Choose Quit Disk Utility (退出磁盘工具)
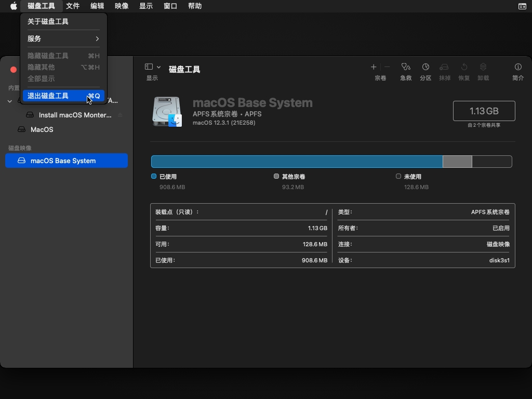This screenshot has height=399, width=532. coord(63,96)
